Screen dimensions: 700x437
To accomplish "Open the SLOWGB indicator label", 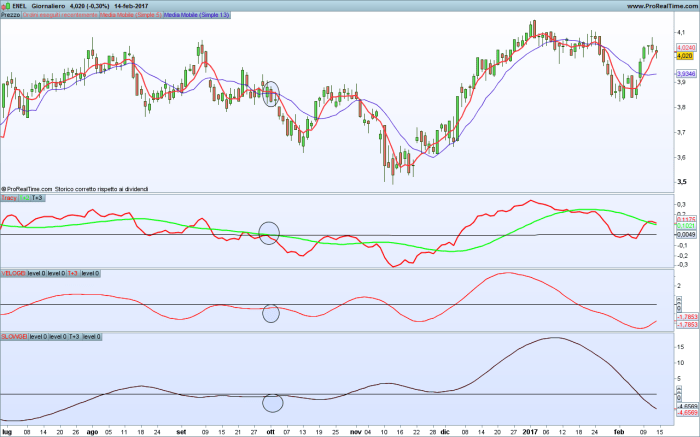I will point(14,338).
